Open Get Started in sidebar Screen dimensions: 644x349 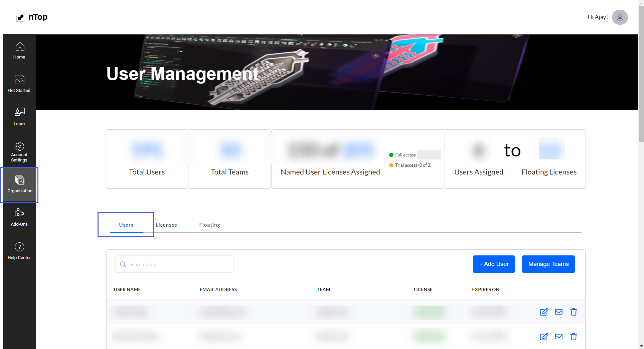coord(19,84)
